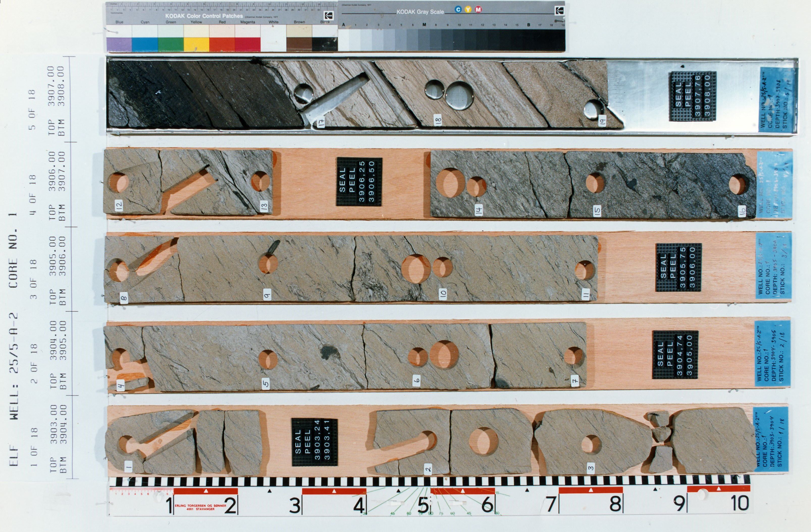Click Kodak logo on color control patches
This screenshot has height=532, width=811.
(x=328, y=16)
